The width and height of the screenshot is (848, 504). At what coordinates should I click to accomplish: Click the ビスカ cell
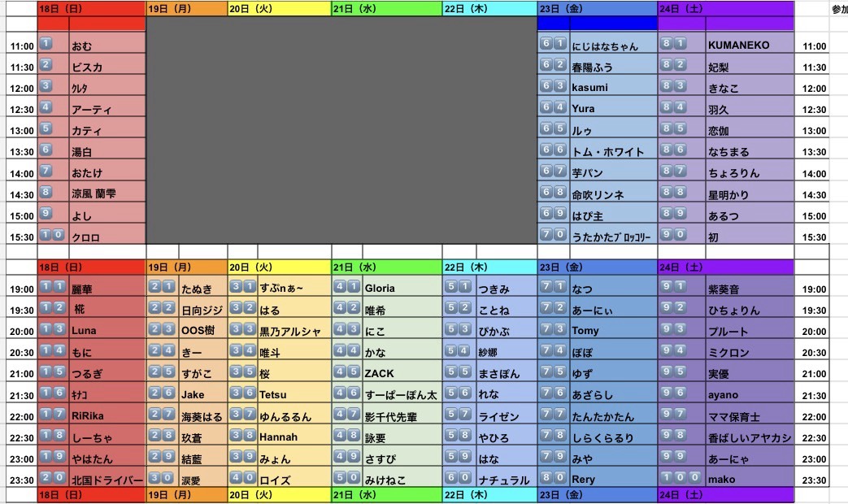point(107,63)
